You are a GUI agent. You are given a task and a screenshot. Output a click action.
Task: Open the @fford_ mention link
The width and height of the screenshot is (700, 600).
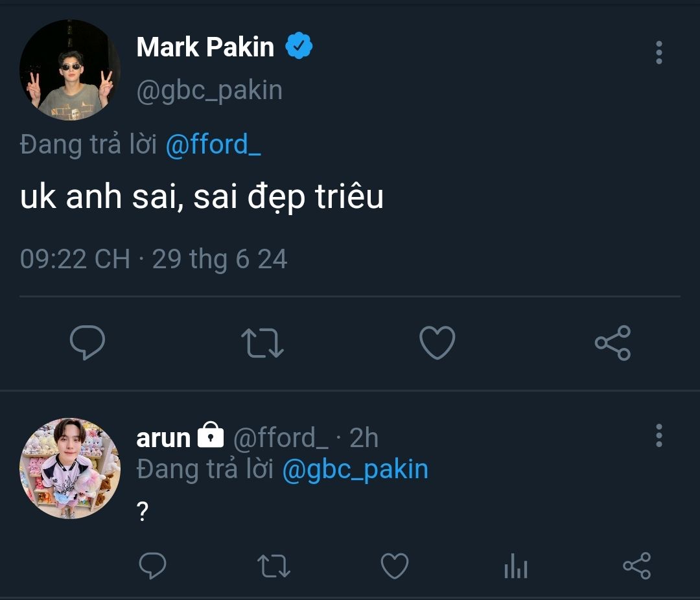click(x=213, y=145)
